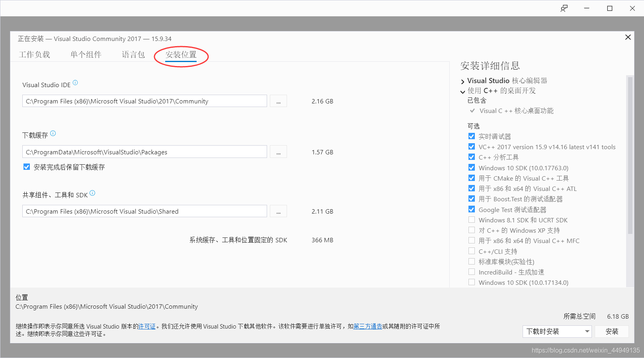Image resolution: width=644 pixels, height=358 pixels.
Task: Check Windows 8.1 SDK 和 UCRT SDK
Action: [472, 220]
